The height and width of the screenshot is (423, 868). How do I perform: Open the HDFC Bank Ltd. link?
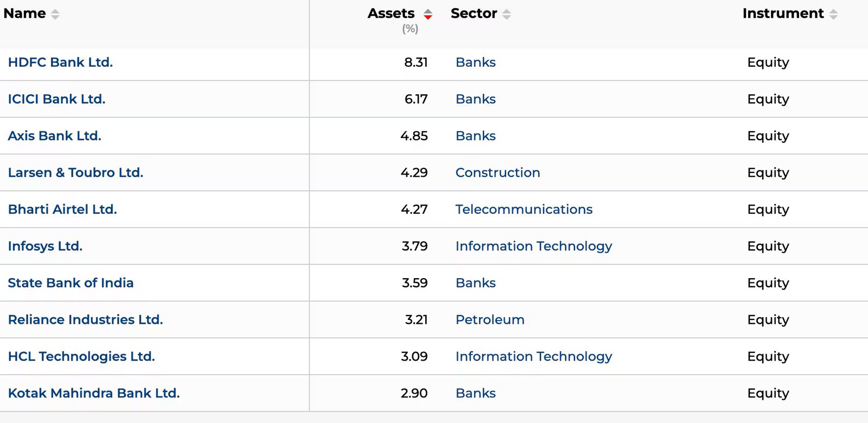pos(60,62)
